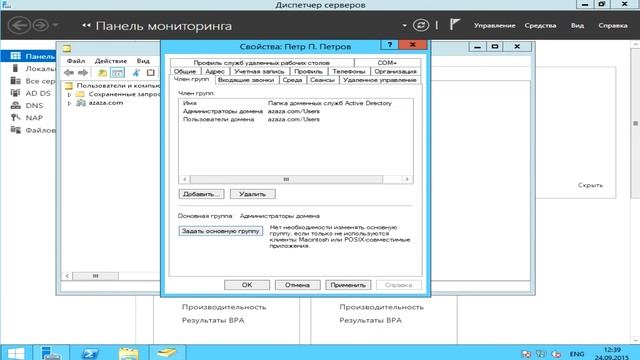Switch to the Общие tab
This screenshot has height=360, width=640.
coord(185,71)
